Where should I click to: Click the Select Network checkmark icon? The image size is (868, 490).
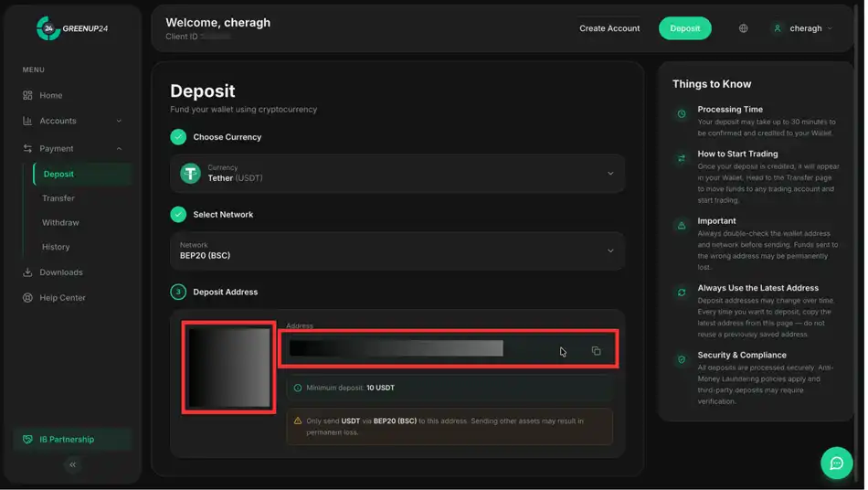point(178,214)
